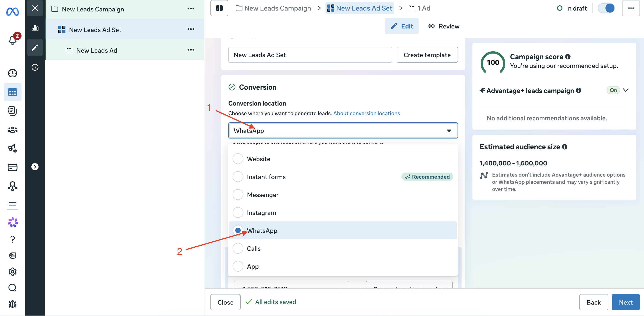
Task: Open advertising settings megaphone icon
Action: 13,149
